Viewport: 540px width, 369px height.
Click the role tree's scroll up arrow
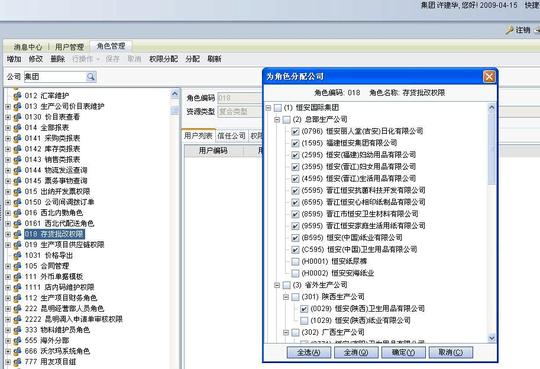point(175,94)
